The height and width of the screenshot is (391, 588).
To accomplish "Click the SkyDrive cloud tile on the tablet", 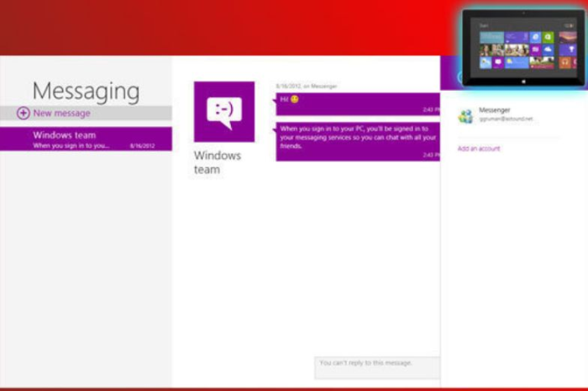I will [548, 50].
